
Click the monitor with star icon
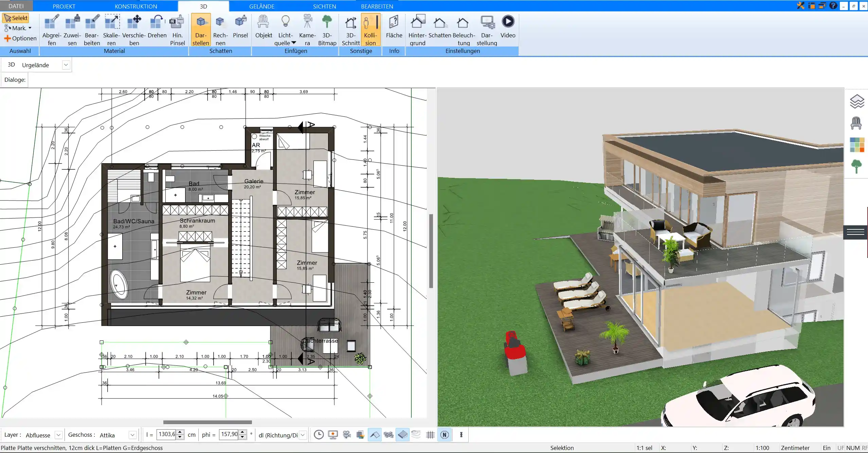pyautogui.click(x=333, y=435)
